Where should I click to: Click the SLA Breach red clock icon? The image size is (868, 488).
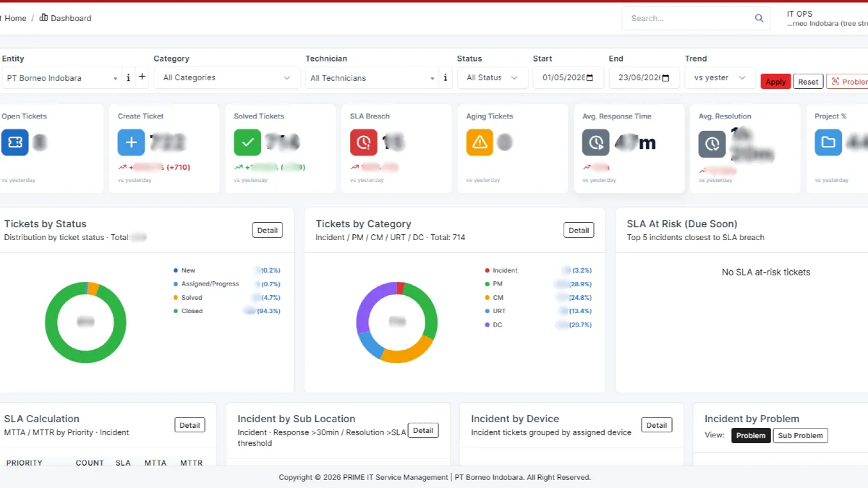click(363, 142)
